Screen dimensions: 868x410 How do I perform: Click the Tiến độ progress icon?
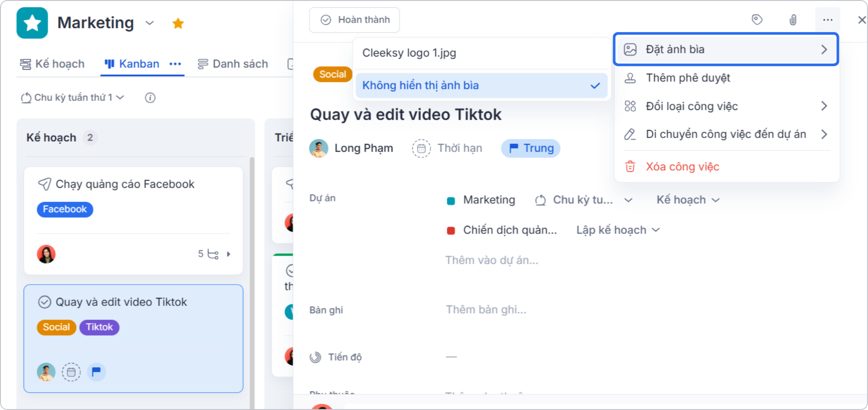click(x=316, y=357)
